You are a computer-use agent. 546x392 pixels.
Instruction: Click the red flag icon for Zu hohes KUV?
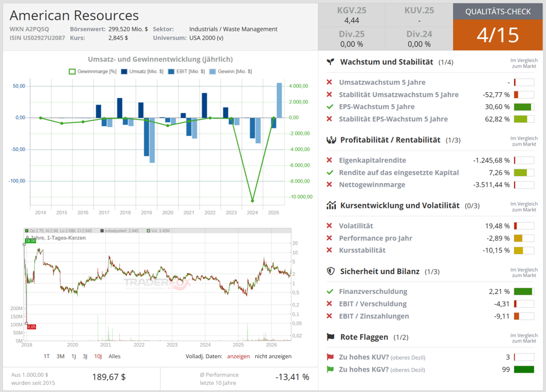coord(330,357)
